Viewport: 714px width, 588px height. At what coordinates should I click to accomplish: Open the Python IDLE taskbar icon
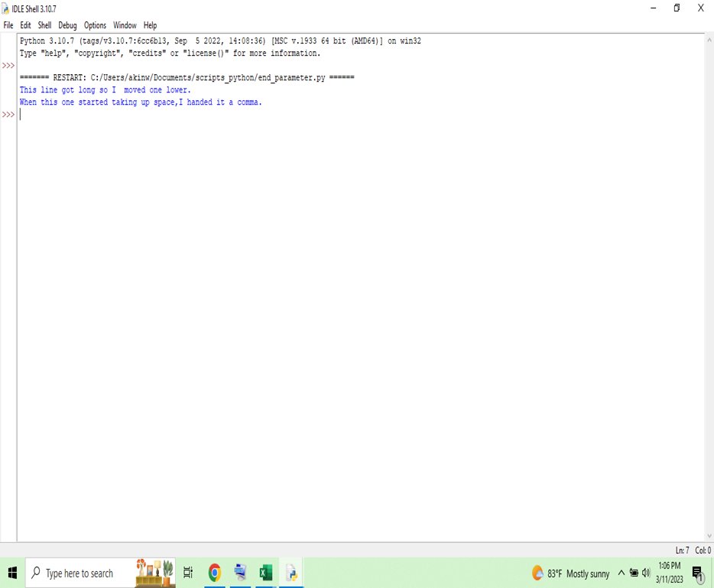coord(291,573)
